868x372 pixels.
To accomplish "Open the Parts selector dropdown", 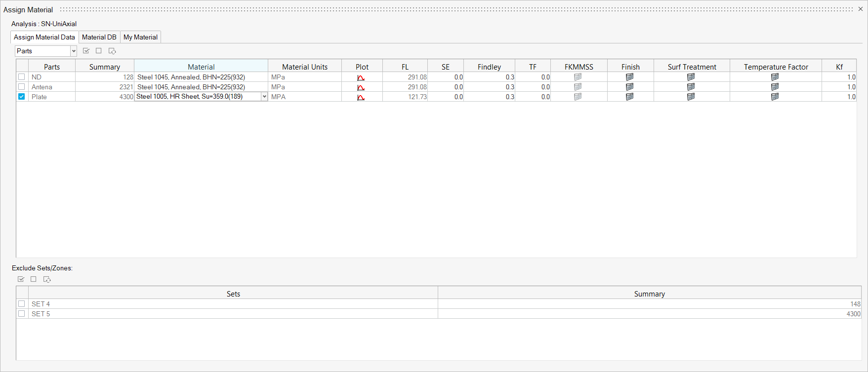I will 46,51.
